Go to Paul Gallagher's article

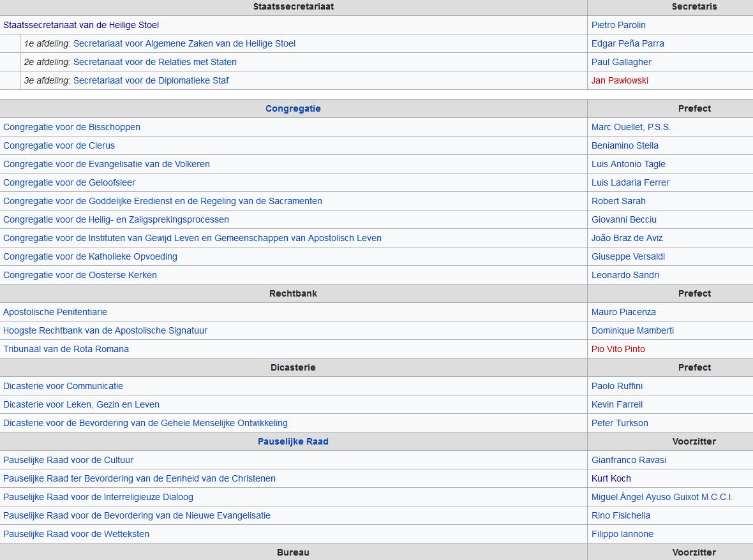point(621,62)
